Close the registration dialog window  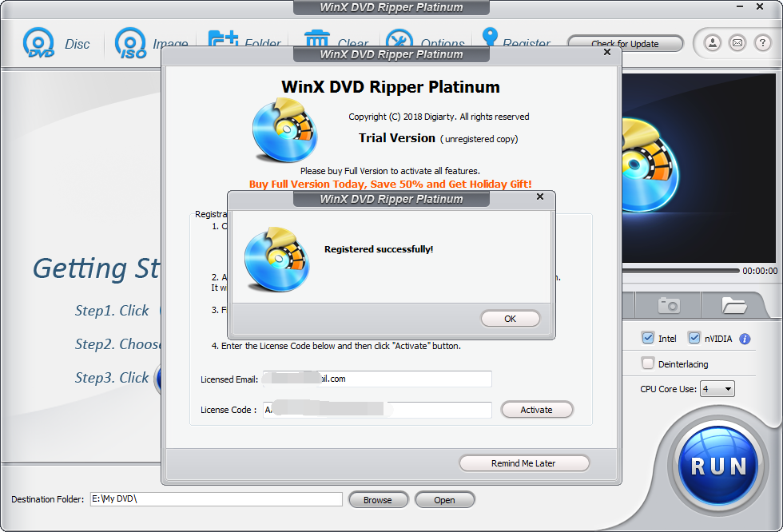607,52
